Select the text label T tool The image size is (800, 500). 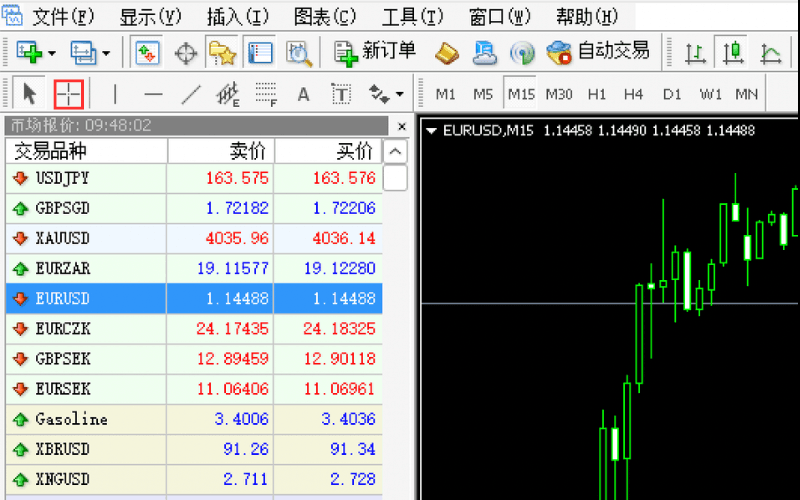[x=341, y=94]
